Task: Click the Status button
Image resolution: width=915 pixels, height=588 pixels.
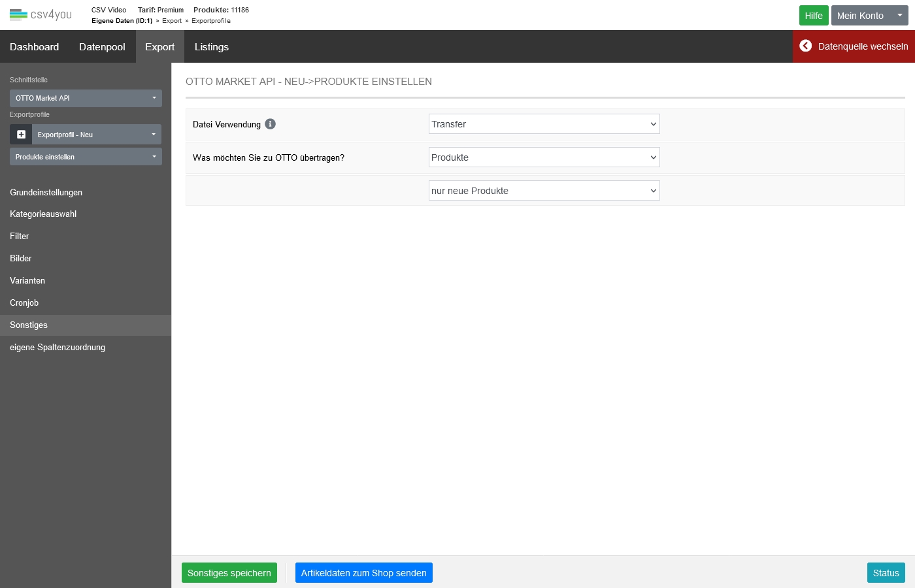Action: (x=886, y=573)
